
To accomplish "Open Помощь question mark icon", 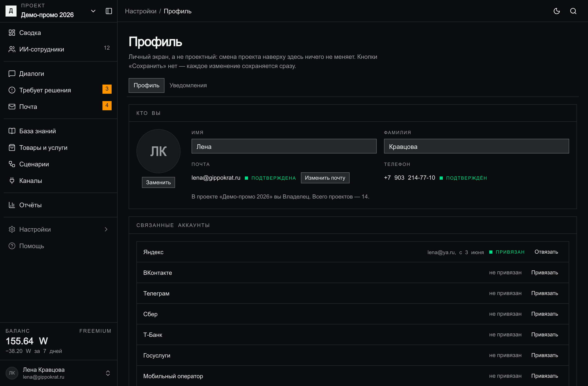I will point(12,246).
